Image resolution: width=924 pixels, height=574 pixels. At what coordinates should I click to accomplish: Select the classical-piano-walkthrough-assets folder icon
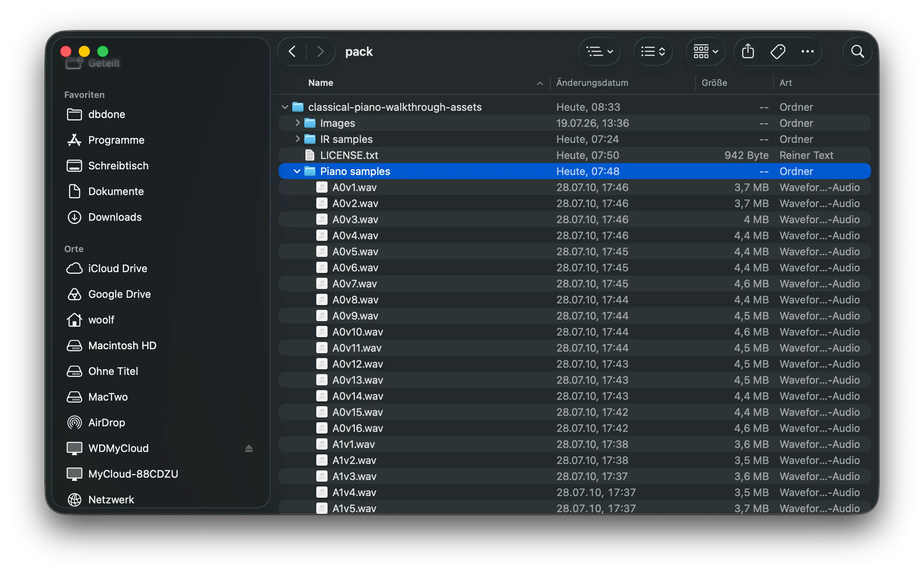[297, 107]
